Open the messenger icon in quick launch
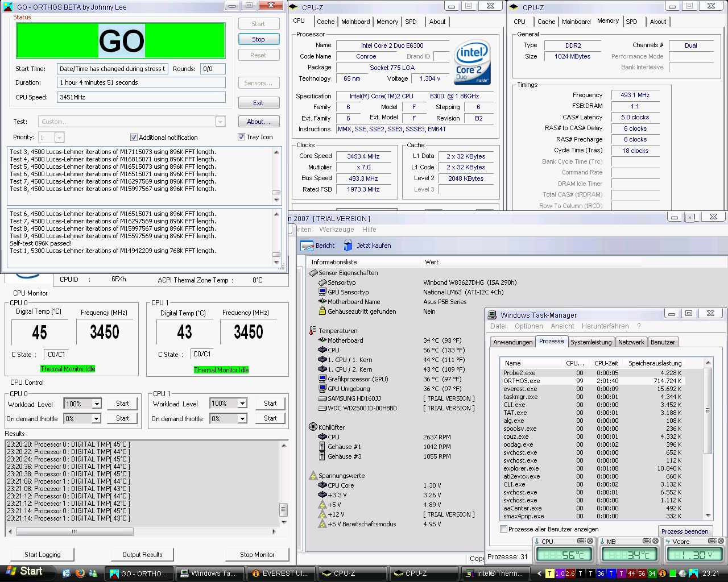This screenshot has width=728, height=582. click(93, 573)
